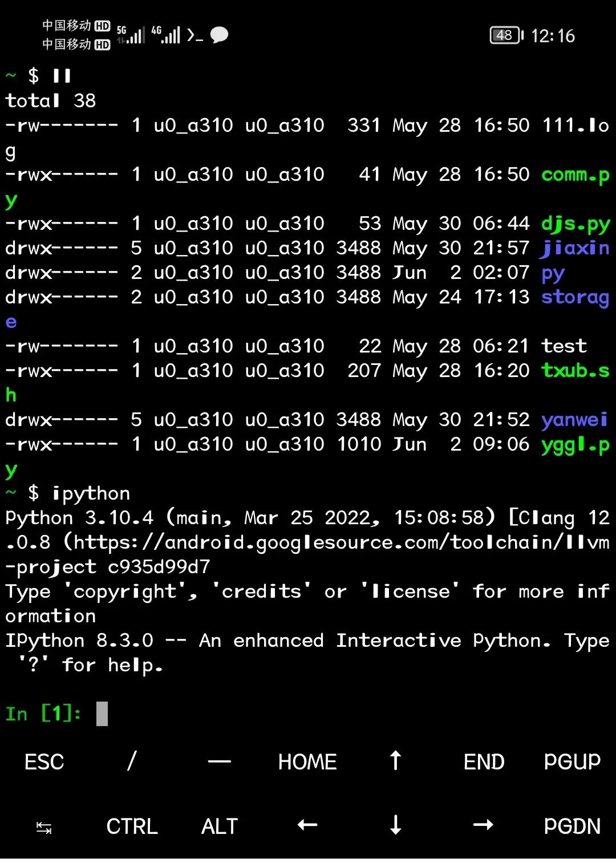Screen dimensions: 616x867
Task: Toggle the ALT modifier key
Action: [220, 826]
